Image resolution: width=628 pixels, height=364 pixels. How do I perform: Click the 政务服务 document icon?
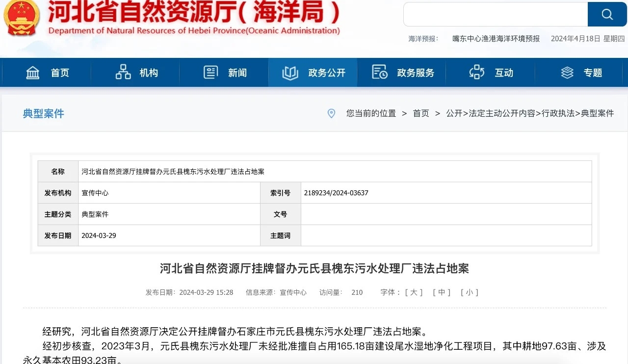point(380,72)
